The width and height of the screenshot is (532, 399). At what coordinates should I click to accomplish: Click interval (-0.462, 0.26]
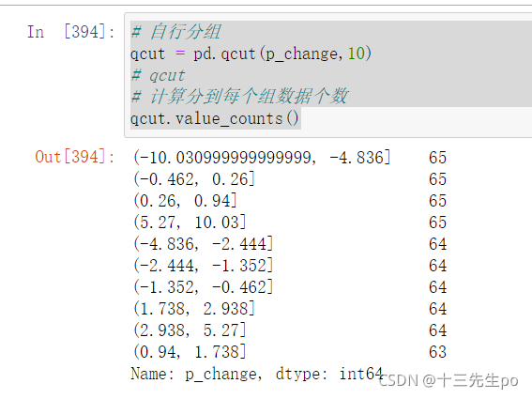click(x=193, y=179)
